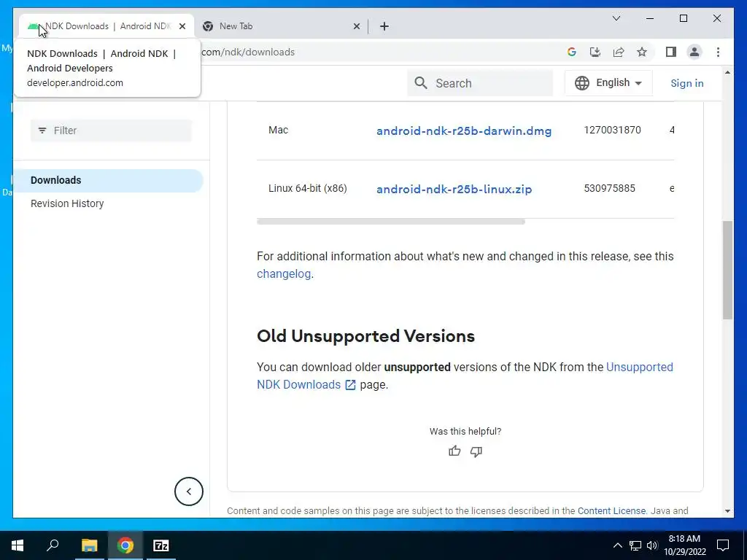Screen dimensions: 747x560
Task: Open Chrome's three-dot menu
Action: coord(718,52)
